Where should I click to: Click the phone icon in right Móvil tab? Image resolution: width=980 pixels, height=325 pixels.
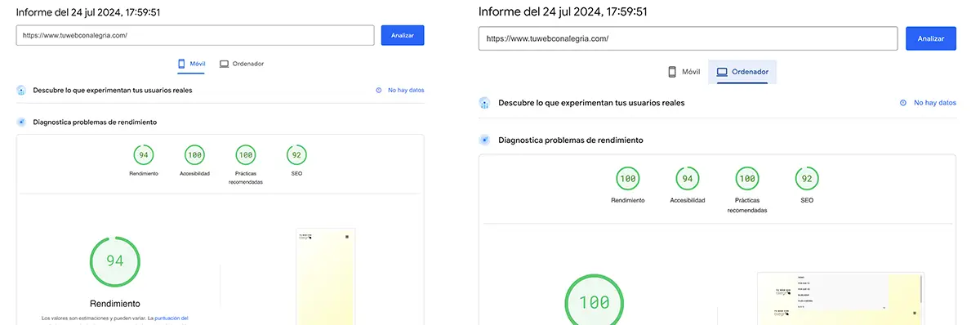[x=672, y=72]
